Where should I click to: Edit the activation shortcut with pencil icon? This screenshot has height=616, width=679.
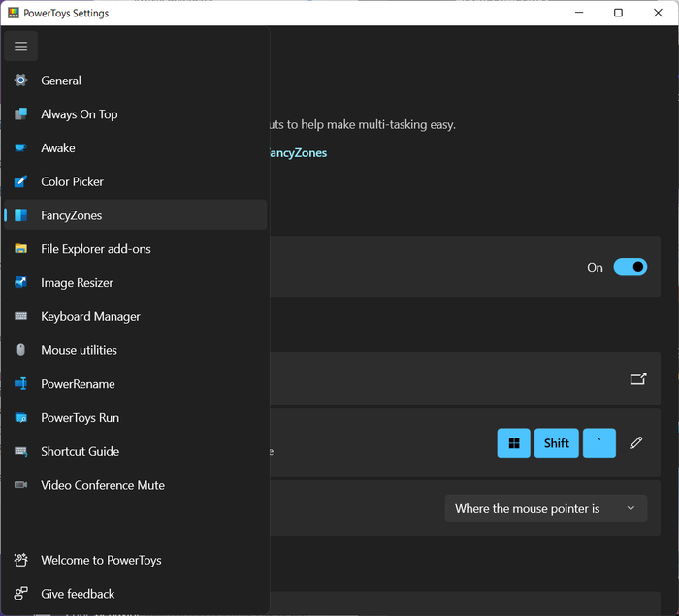point(636,443)
